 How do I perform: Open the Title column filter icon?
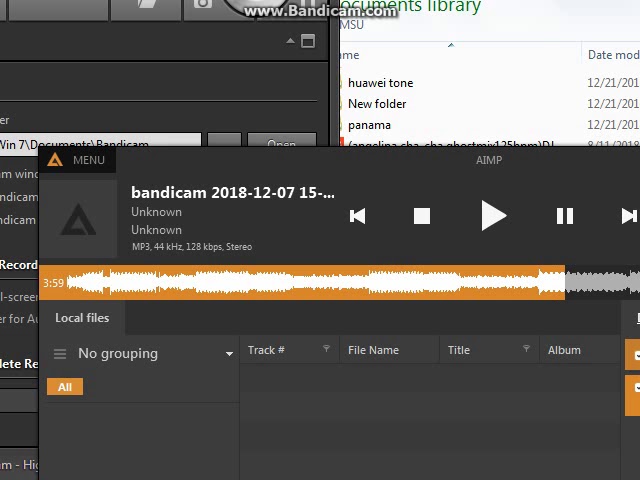(x=526, y=348)
